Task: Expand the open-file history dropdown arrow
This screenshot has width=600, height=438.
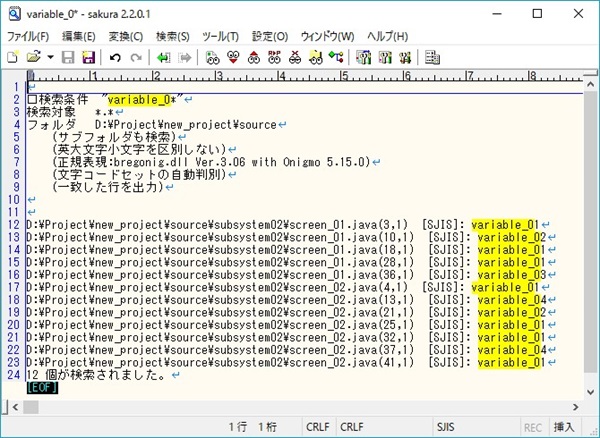Action: (50, 58)
